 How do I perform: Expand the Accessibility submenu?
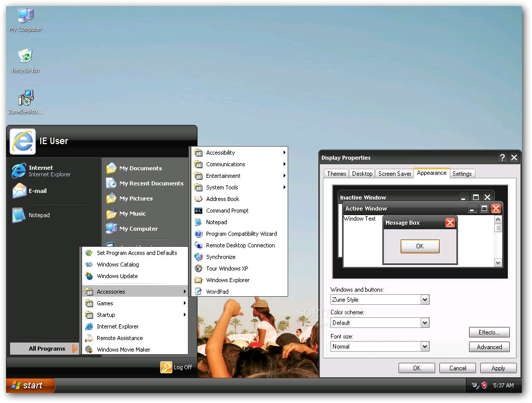point(239,153)
